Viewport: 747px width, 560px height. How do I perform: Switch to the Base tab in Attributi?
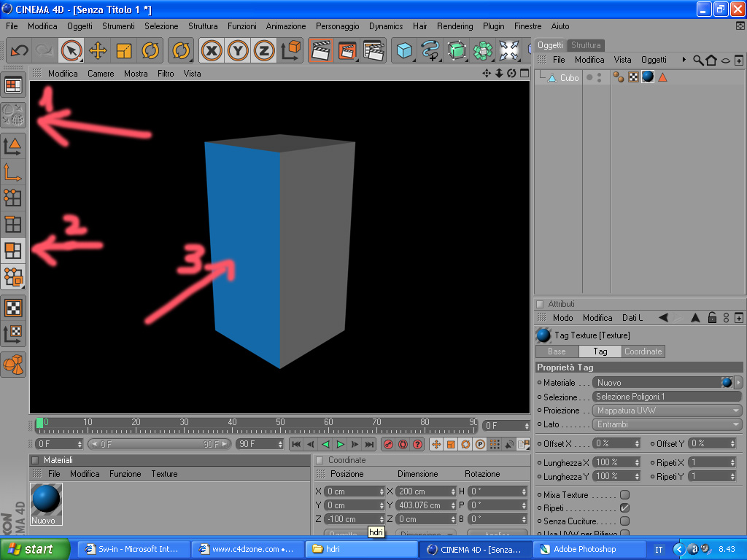click(x=557, y=351)
